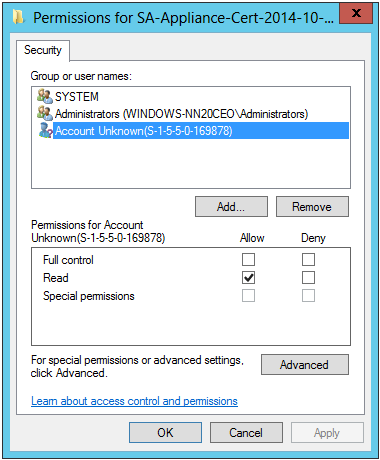380x460 pixels.
Task: Select Account Unknown(S-1-5-5-0-169878) entry
Action: 201,131
